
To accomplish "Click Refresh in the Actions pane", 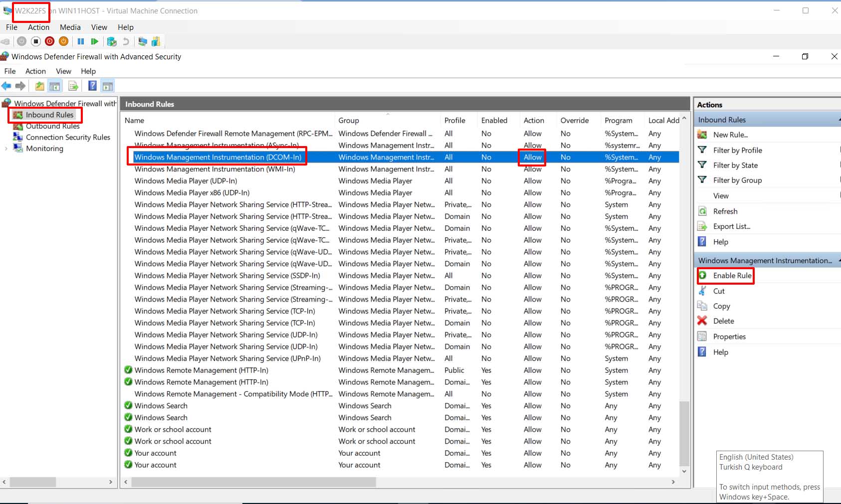I will coord(725,211).
